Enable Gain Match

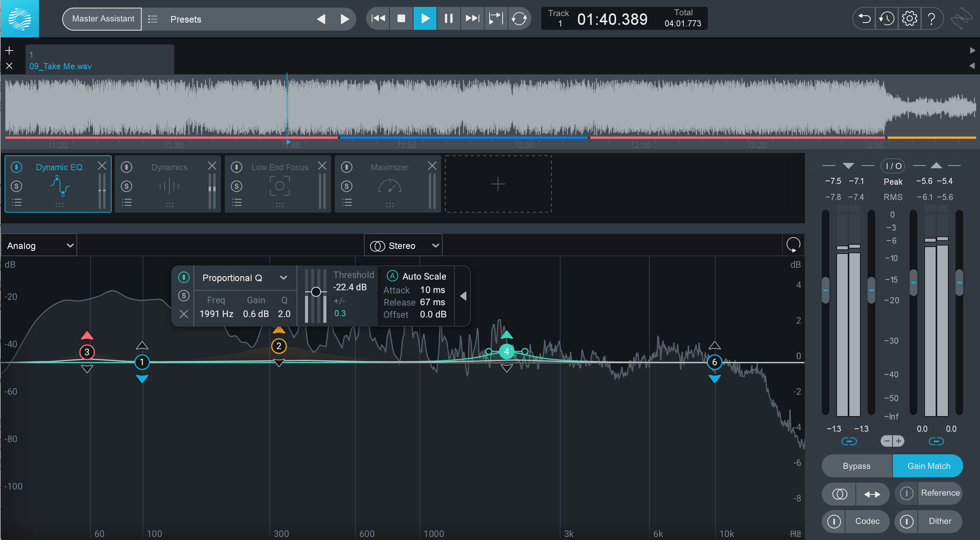928,466
